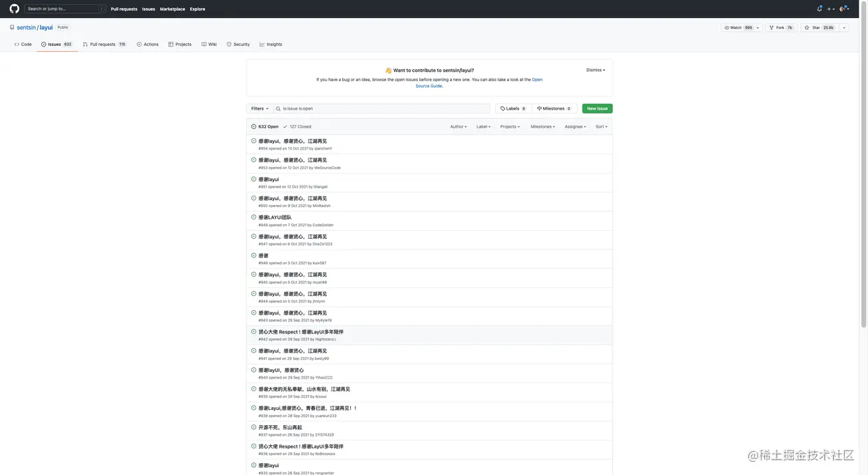Switch to the Actions tab
This screenshot has width=868, height=475.
(x=148, y=45)
